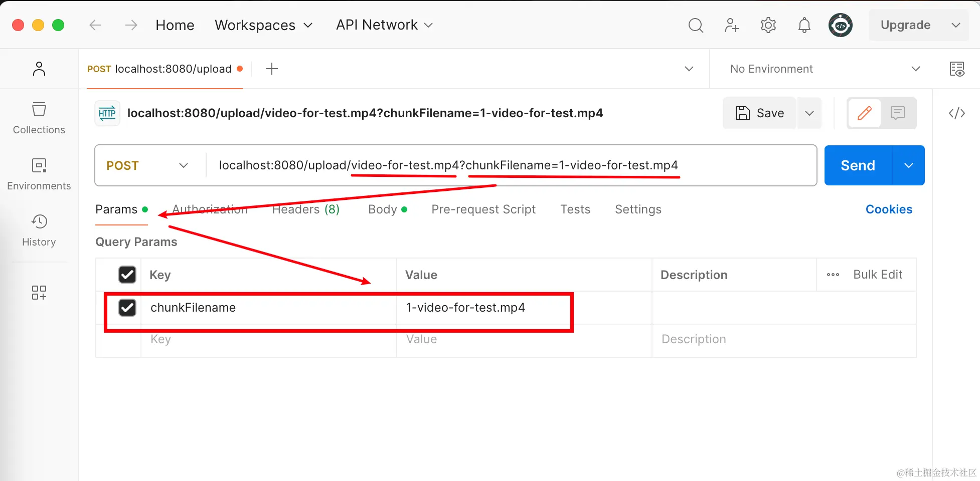Click the HTTP request type icon

pos(107,113)
